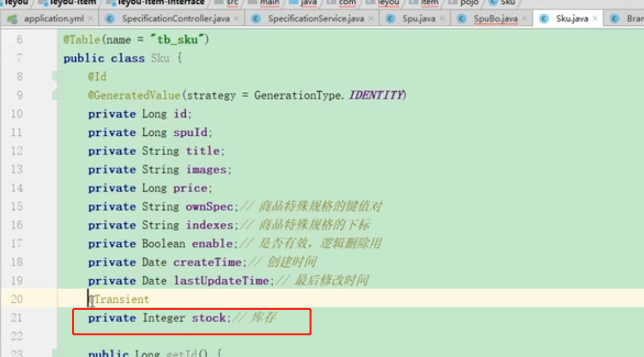Screen dimensions: 644x357
Task: Close the Sku.java tab
Action: coord(595,19)
